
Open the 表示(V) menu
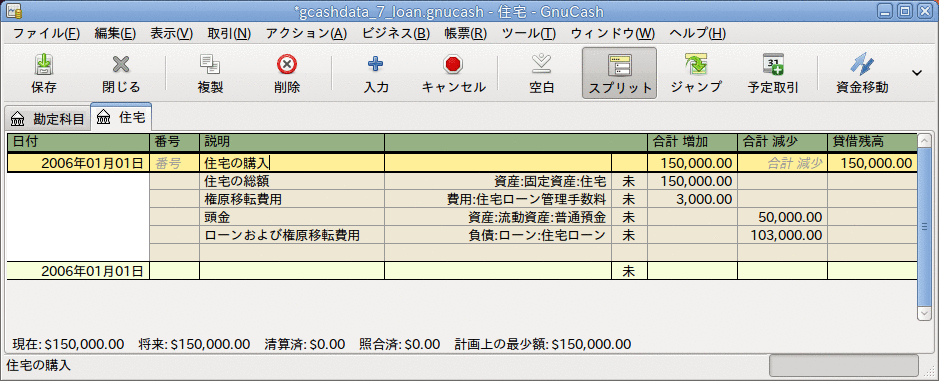(x=171, y=34)
